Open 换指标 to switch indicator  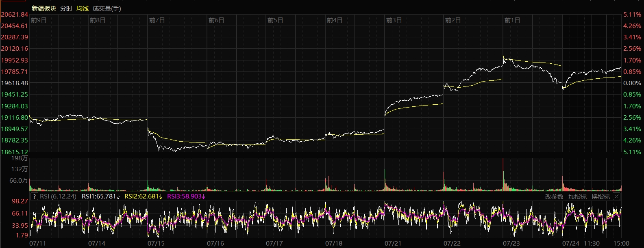tap(600, 196)
